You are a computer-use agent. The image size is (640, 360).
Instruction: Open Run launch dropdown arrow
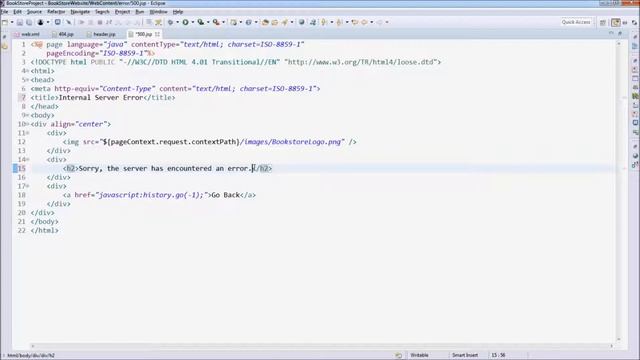click(193, 22)
